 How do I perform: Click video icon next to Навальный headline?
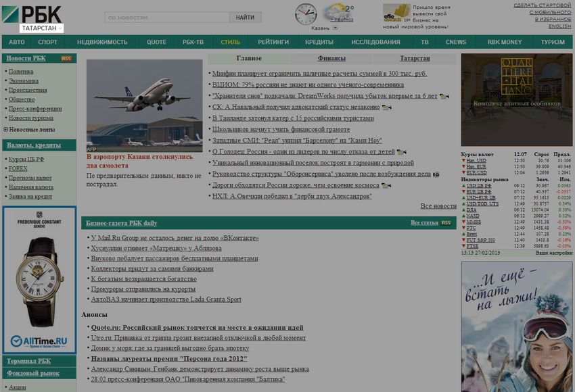coord(386,107)
